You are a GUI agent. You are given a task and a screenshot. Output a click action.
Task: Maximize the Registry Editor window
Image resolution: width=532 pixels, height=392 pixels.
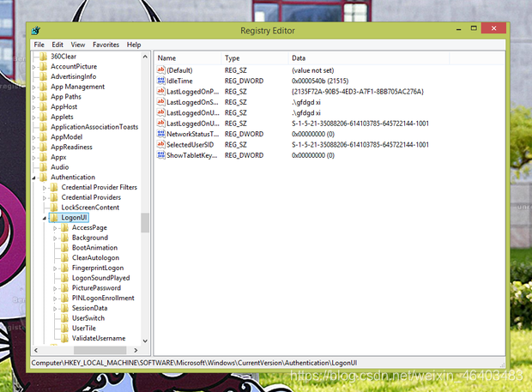(x=474, y=28)
